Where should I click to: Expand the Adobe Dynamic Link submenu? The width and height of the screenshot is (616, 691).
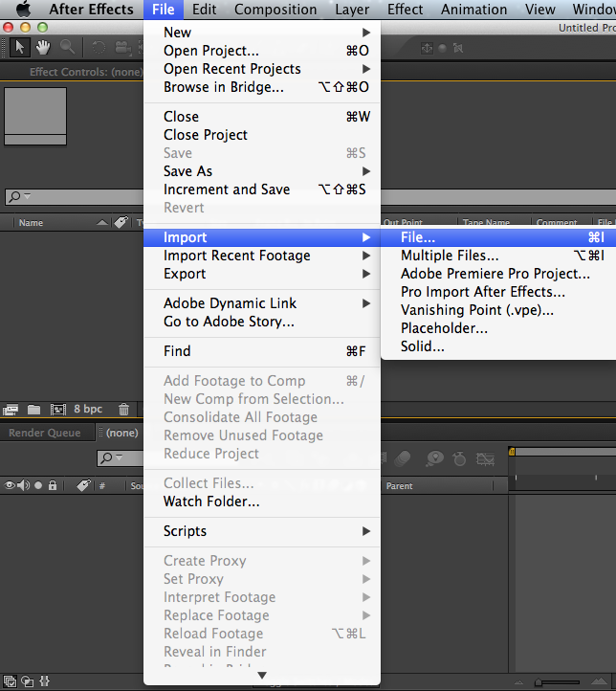[x=262, y=303]
